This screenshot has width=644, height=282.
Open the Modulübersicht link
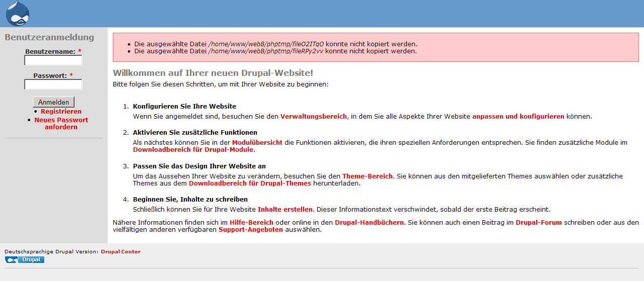257,142
